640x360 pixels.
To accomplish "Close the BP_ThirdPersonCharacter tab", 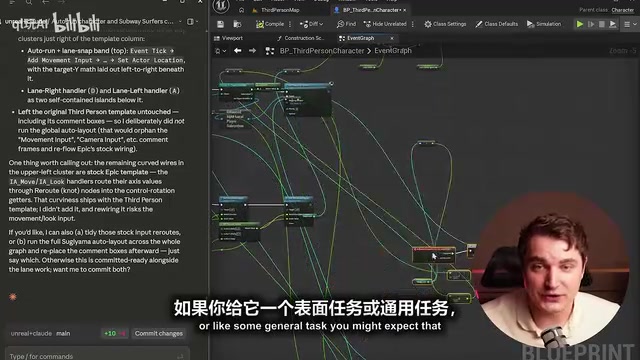I will [405, 10].
